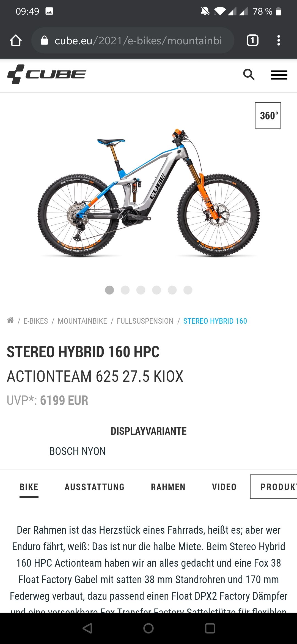Open Chrome's three-dot overflow menu

pos(279,40)
